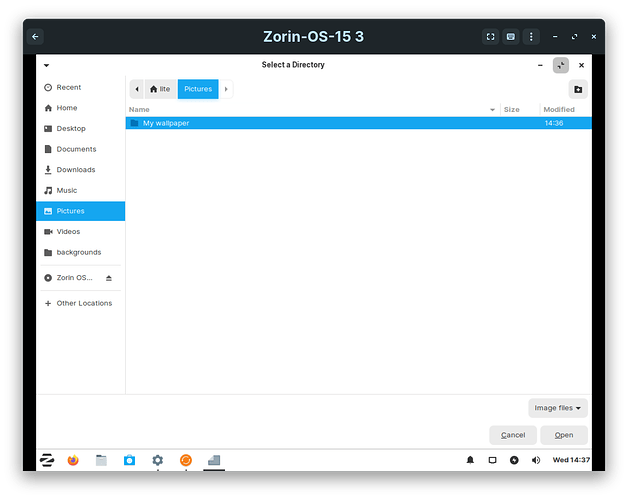Select the Pictures path bar button
This screenshot has width=629, height=500.
198,89
